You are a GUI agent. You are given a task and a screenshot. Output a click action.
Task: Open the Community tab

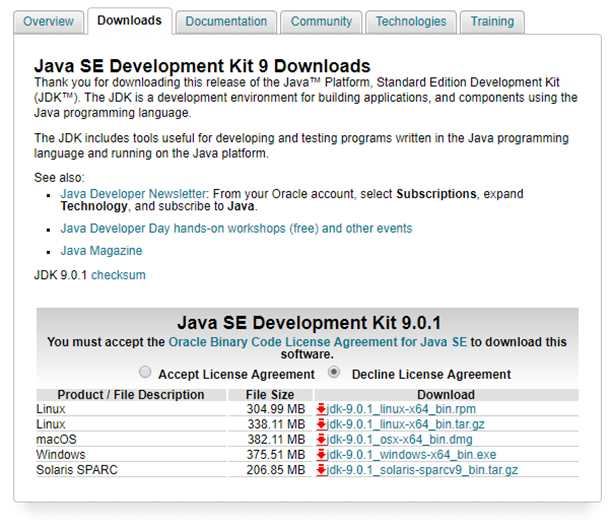(321, 22)
